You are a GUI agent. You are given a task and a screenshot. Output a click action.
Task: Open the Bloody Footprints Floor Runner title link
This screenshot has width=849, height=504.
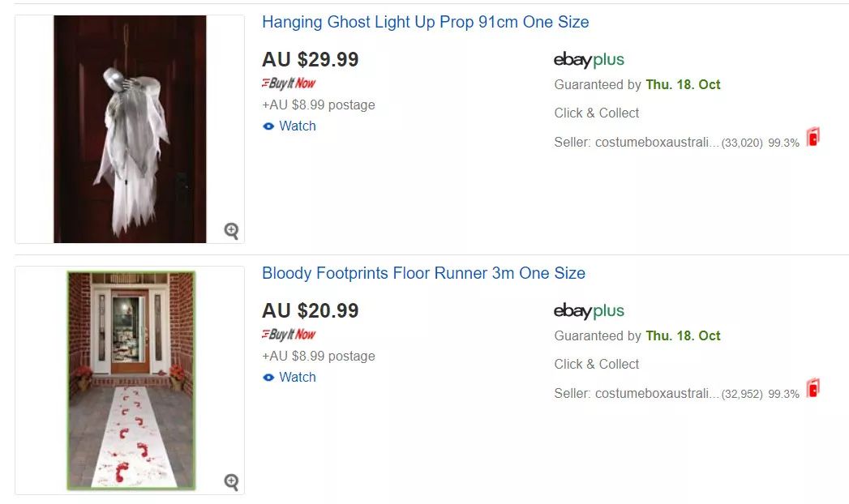point(423,274)
